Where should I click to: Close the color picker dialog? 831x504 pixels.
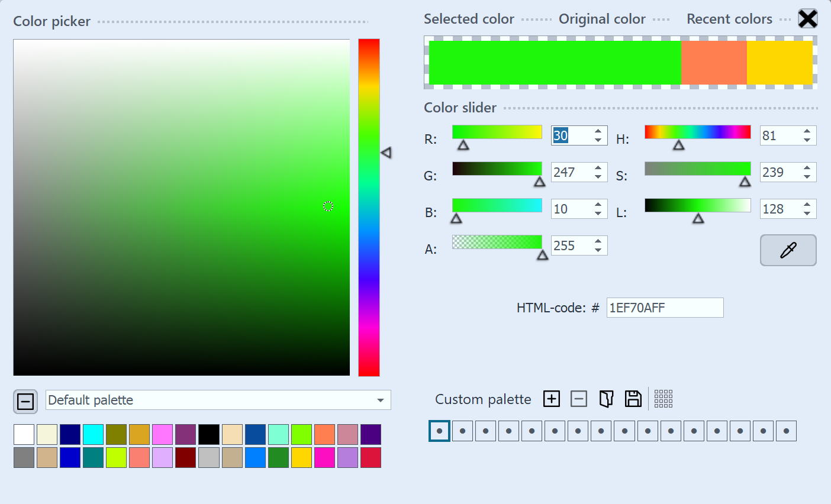click(807, 18)
